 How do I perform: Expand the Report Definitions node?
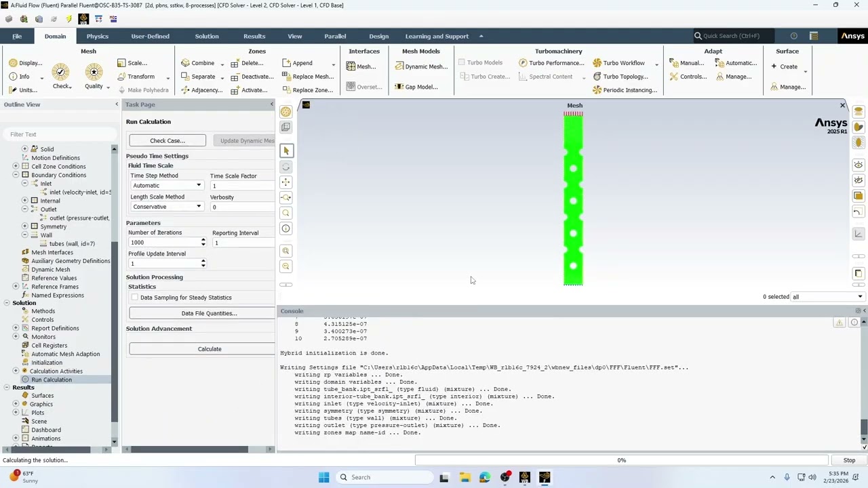click(16, 328)
